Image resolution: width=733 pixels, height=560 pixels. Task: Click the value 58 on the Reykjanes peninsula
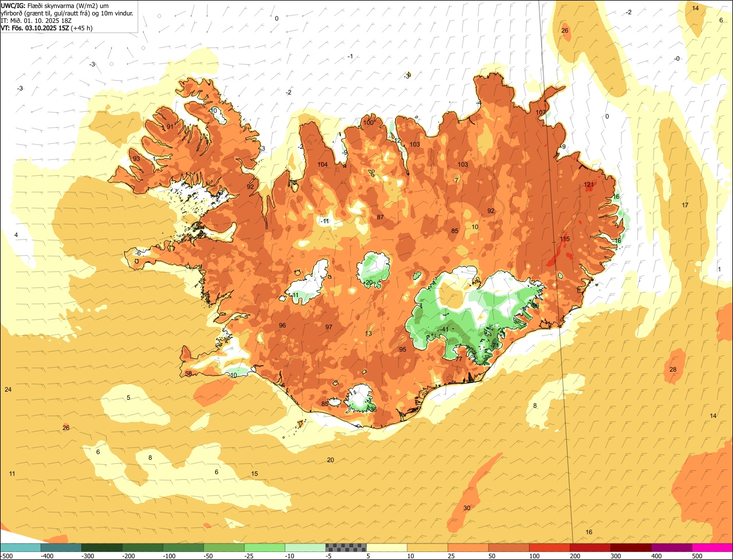189,374
